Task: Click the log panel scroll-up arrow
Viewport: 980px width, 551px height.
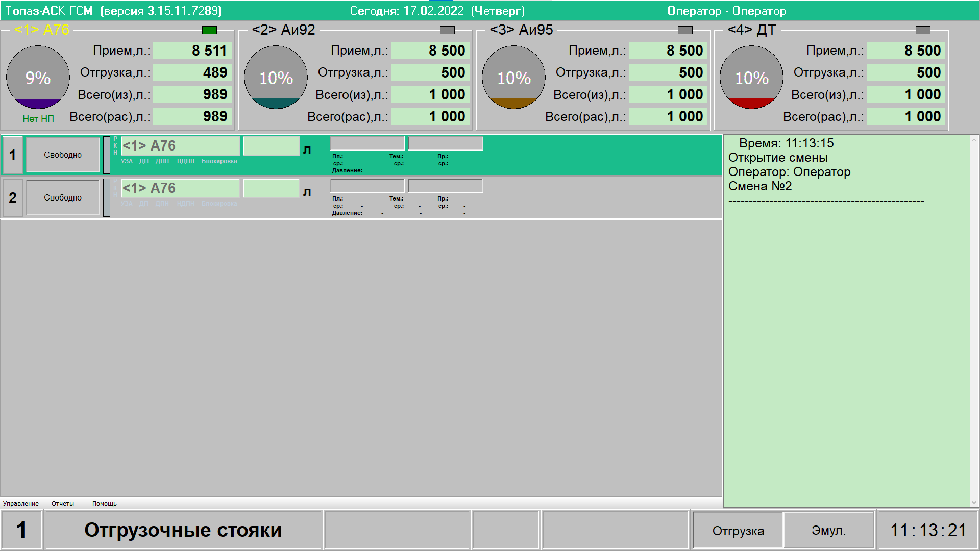Action: [x=974, y=139]
